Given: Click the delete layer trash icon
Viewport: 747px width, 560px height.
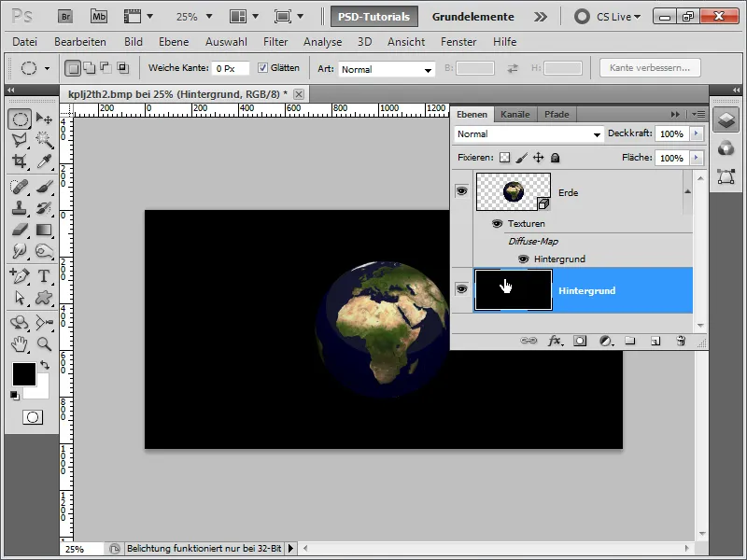Looking at the screenshot, I should pos(681,341).
